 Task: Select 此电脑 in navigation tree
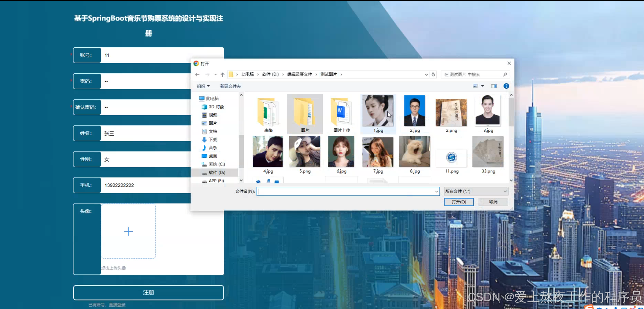tap(209, 98)
